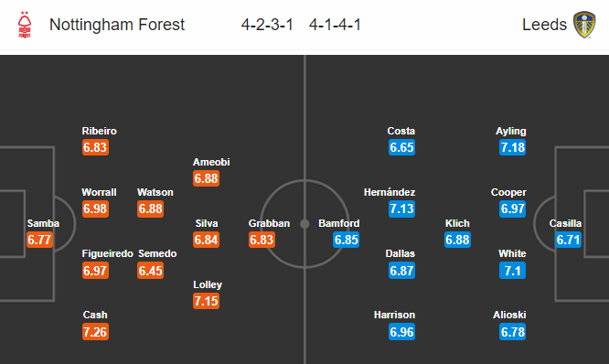Select Harrison's 6.96 rating badge
Viewport: 609px width, 364px height.
pos(401,332)
